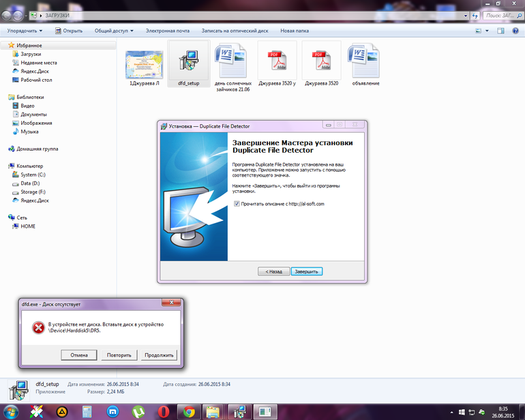Expand the 'Общий доступ' dropdown
This screenshot has height=420, width=525.
click(x=114, y=31)
